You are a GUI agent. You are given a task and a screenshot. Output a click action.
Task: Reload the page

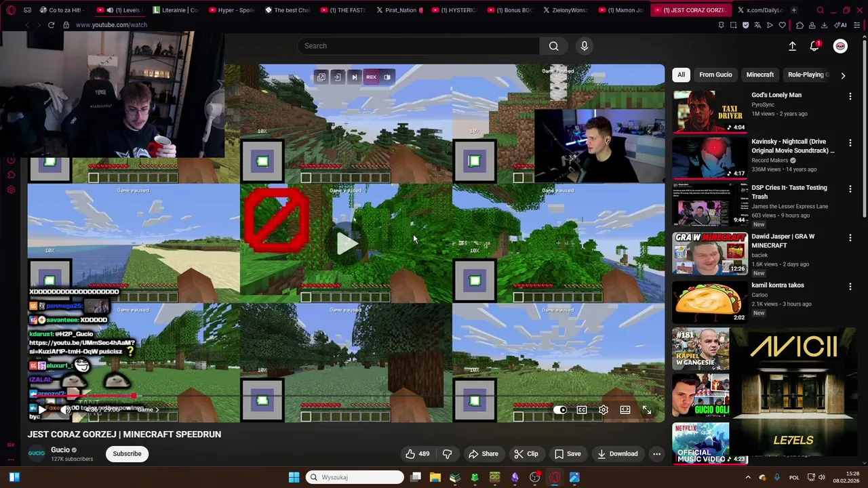[x=51, y=25]
